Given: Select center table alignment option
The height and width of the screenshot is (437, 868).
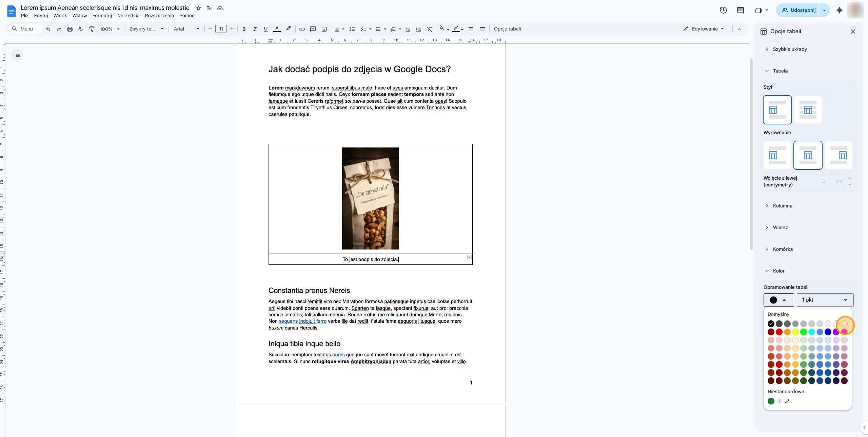Looking at the screenshot, I should tap(808, 155).
